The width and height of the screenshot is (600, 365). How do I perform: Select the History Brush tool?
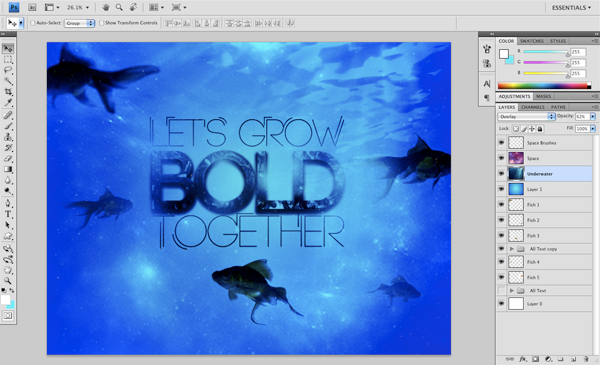(x=8, y=148)
